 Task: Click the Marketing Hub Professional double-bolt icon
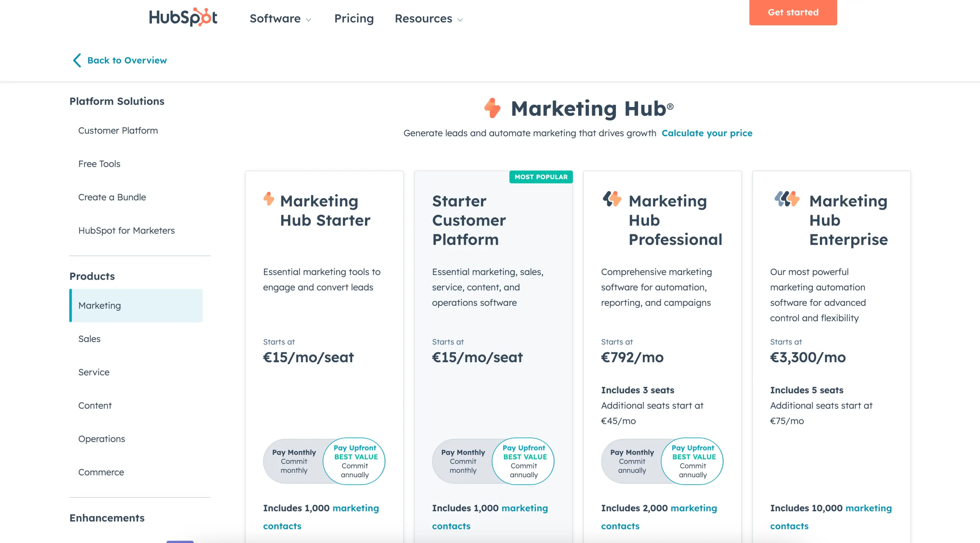pyautogui.click(x=612, y=198)
